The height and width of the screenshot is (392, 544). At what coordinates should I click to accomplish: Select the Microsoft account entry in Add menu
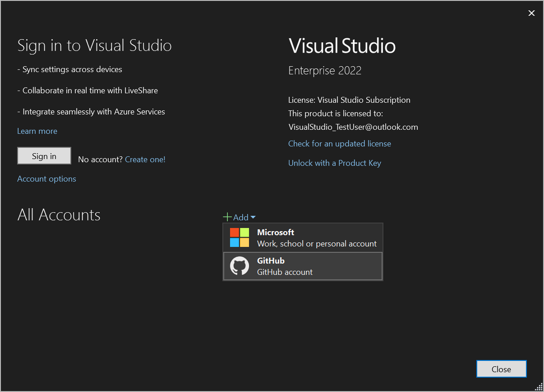click(302, 237)
